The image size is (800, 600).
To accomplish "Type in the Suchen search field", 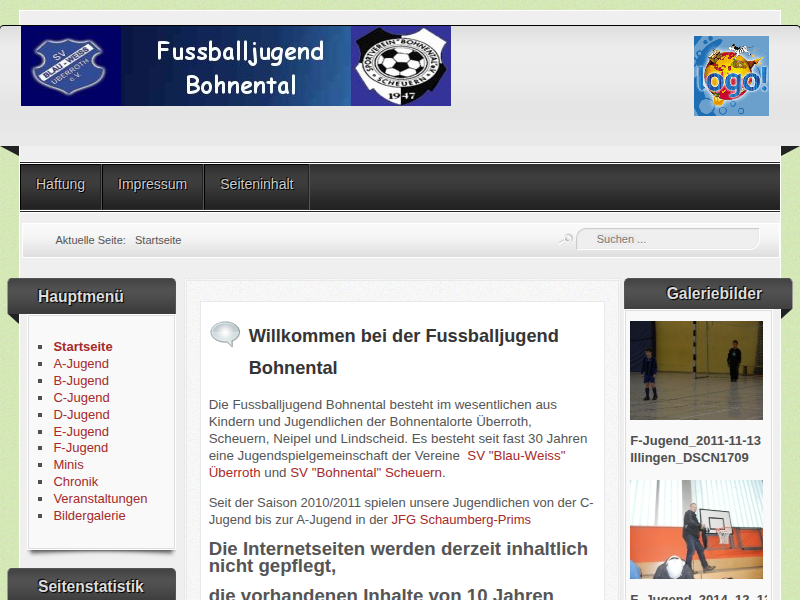I will pos(670,239).
